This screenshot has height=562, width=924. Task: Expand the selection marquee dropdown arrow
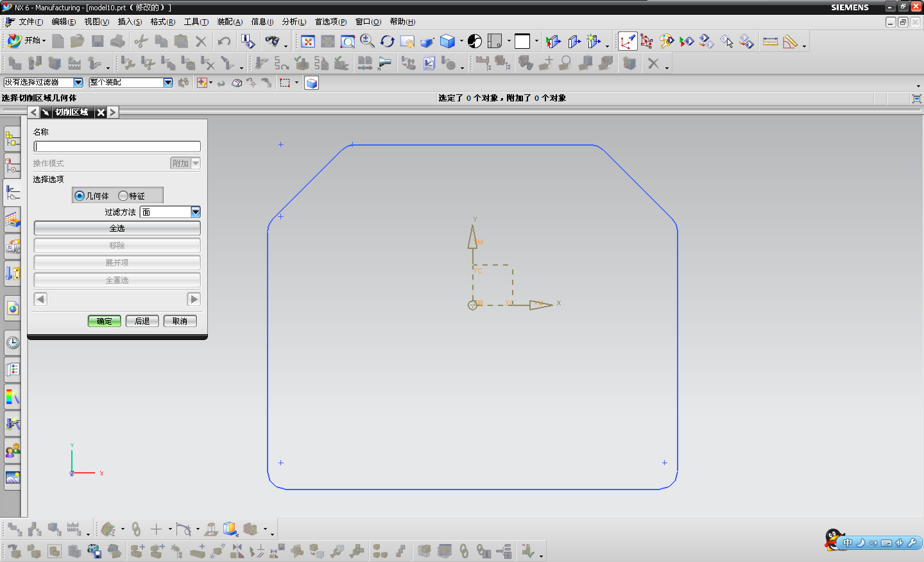point(296,83)
